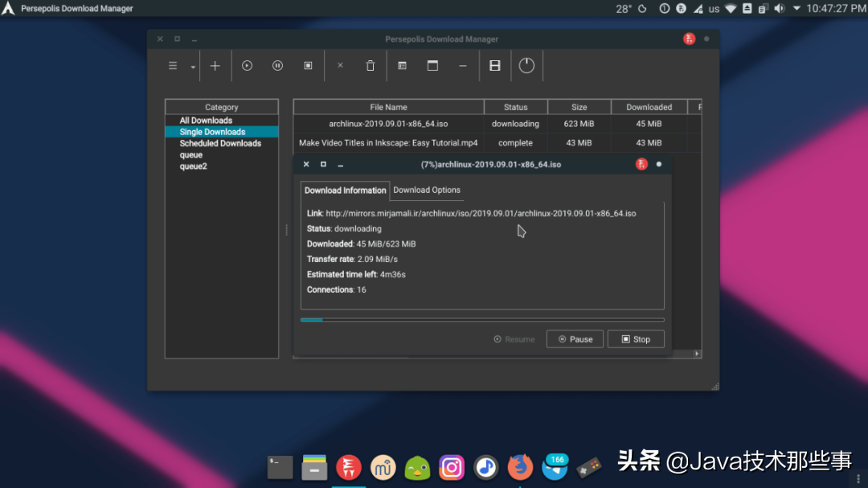Image resolution: width=868 pixels, height=488 pixels.
Task: Click the 'downloading' status cell
Action: coord(515,124)
